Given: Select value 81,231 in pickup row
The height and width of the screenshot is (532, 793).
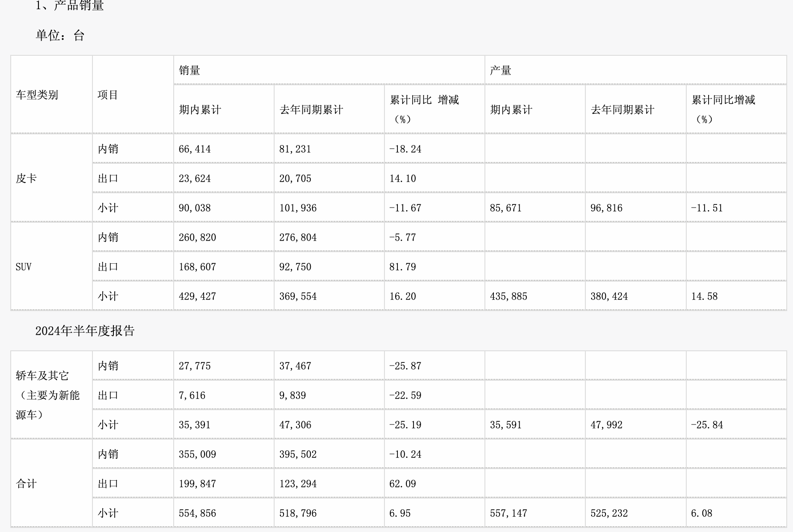Looking at the screenshot, I should point(295,149).
